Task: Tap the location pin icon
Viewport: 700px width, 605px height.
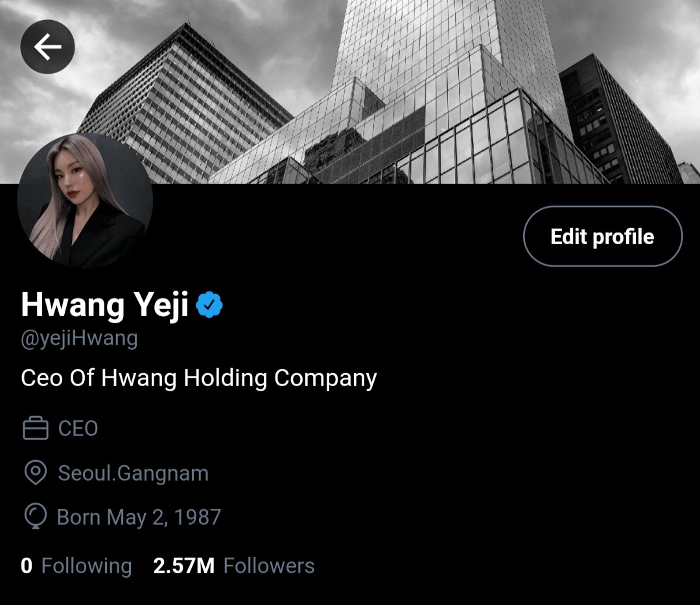Action: (35, 473)
